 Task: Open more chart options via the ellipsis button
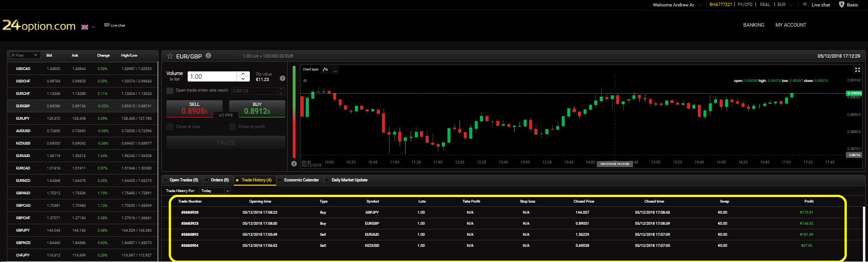[x=335, y=70]
